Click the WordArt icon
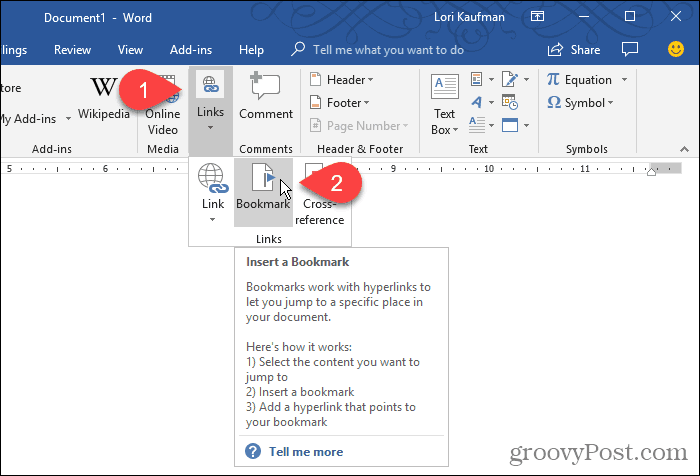Screen dimensions: 700x476 coord(477,102)
